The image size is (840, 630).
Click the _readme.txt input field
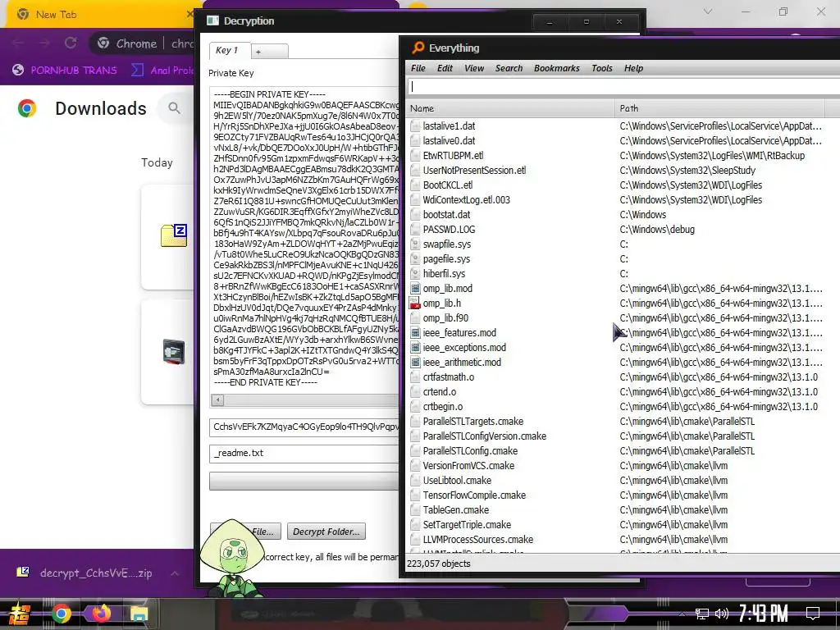(x=304, y=453)
